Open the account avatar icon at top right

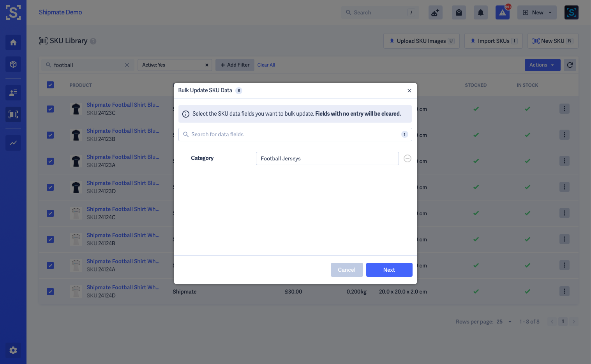pos(572,12)
